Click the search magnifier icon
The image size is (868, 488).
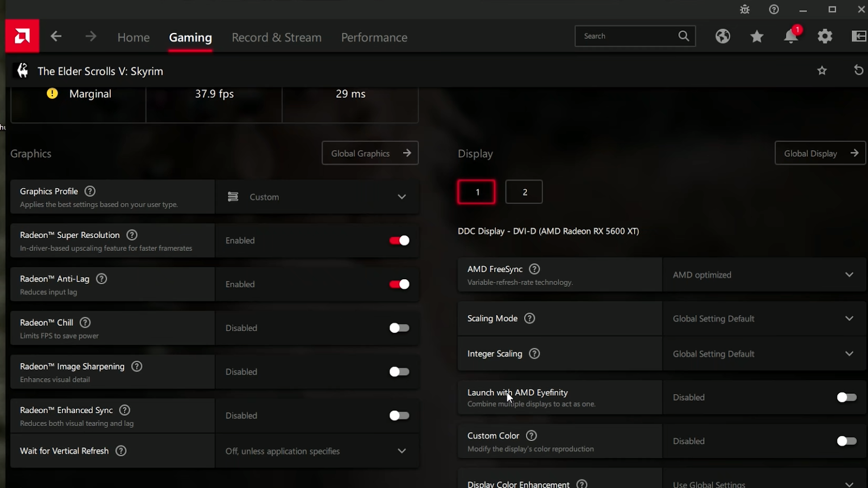[684, 36]
